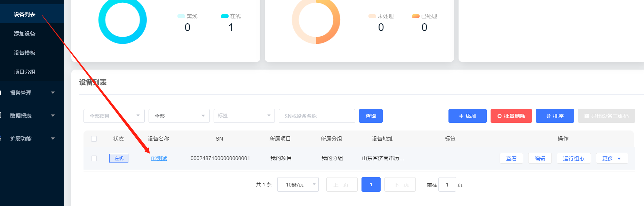The image size is (644, 206).
Task: Click the 批量删除 red button
Action: click(511, 116)
